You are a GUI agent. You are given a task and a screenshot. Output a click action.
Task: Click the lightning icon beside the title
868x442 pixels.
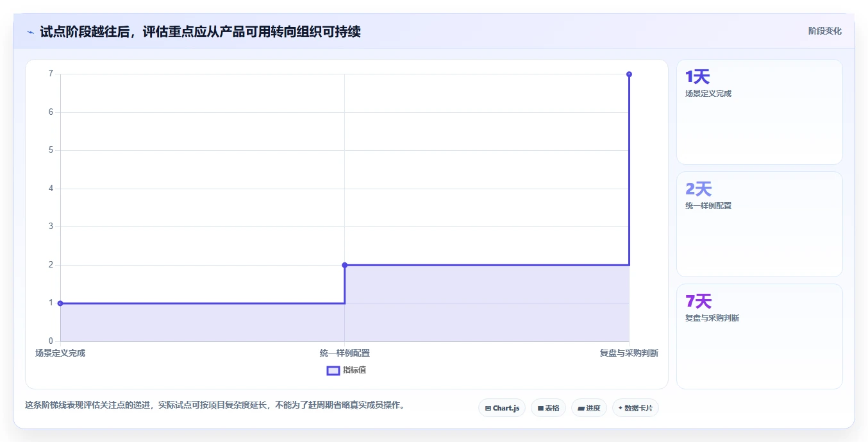tap(30, 32)
